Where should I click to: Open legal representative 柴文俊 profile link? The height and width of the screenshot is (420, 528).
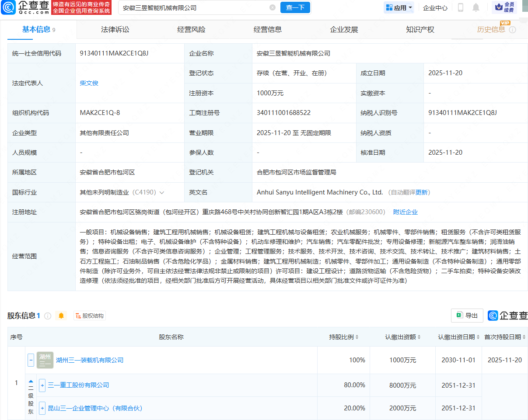[x=89, y=83]
